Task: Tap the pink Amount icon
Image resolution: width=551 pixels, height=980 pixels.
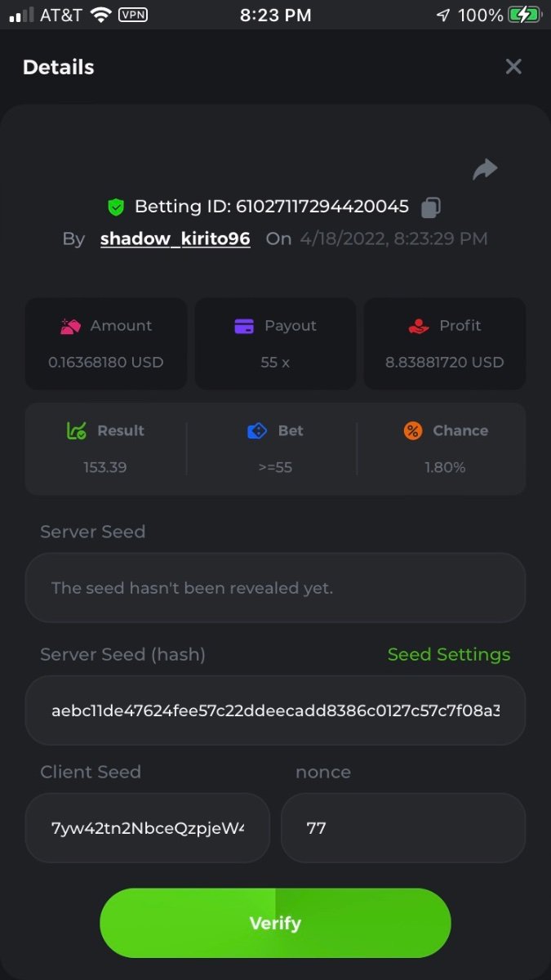Action: [x=70, y=326]
